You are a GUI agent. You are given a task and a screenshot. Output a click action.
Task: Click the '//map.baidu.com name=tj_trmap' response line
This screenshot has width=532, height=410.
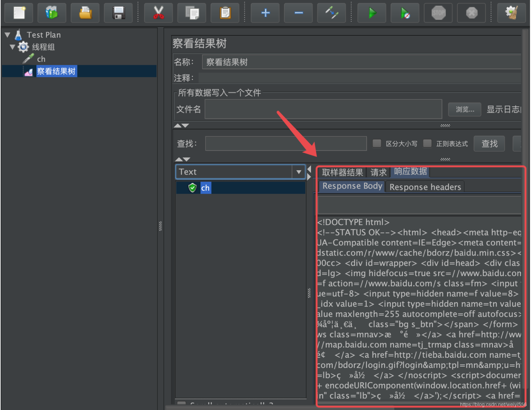point(415,345)
